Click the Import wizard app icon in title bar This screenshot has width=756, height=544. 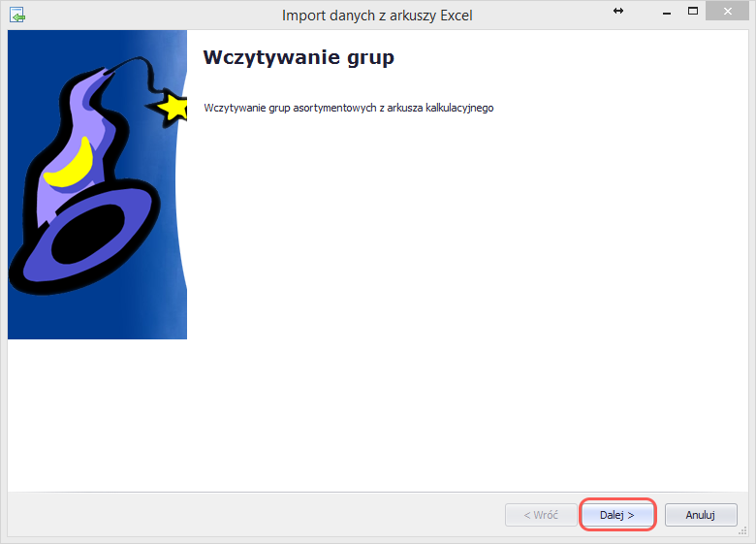point(16,15)
